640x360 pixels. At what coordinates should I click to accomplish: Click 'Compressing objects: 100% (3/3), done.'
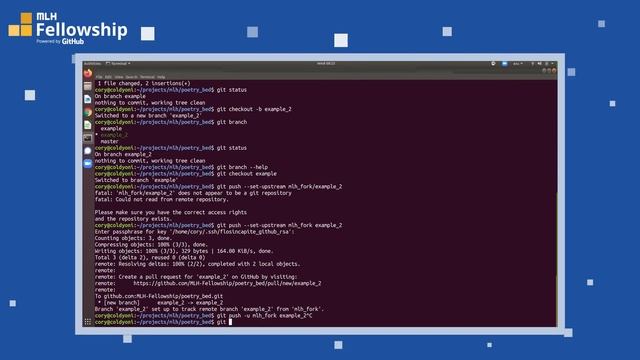[151, 245]
